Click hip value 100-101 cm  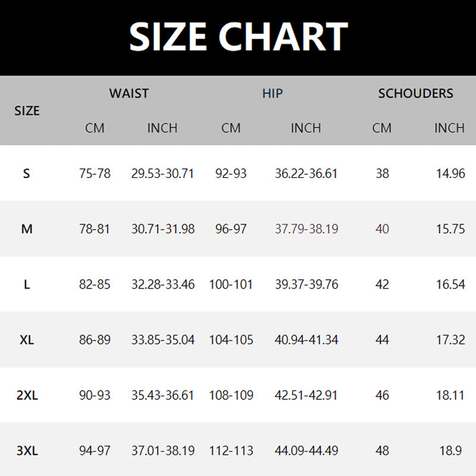231,284
